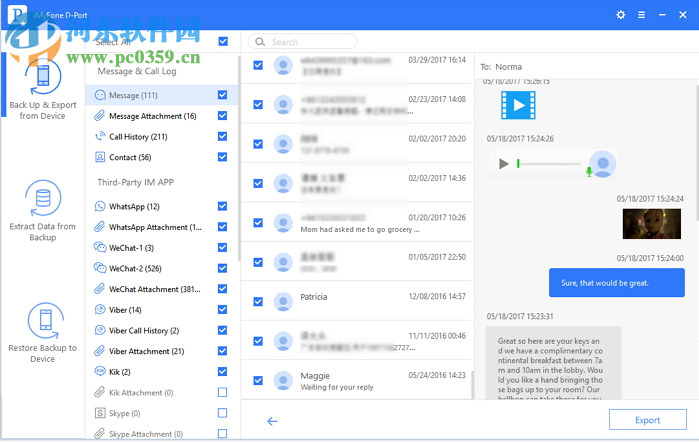Viewport: 699px width, 444px height.
Task: Click the Skype Attachment paperclip icon
Action: [x=99, y=433]
